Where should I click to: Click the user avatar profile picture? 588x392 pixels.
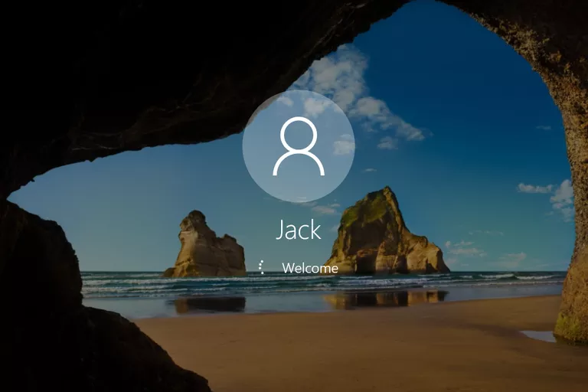coord(299,146)
